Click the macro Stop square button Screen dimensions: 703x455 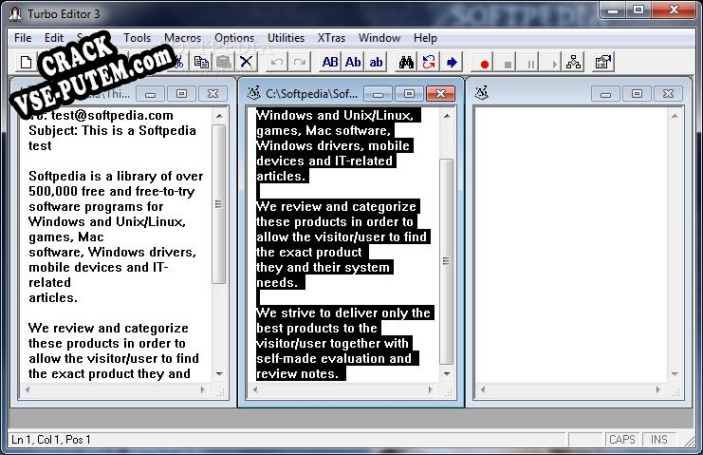[x=508, y=63]
